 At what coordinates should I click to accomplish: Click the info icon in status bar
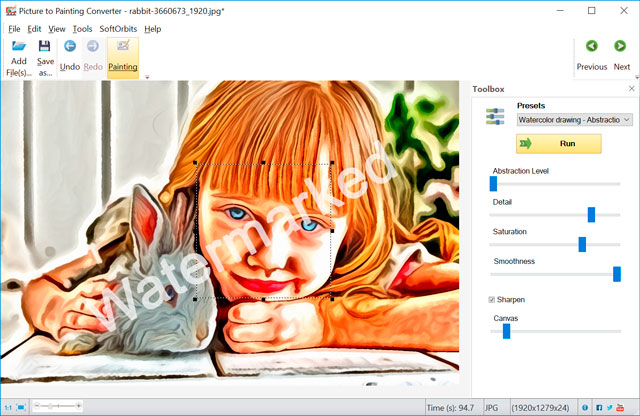click(584, 408)
